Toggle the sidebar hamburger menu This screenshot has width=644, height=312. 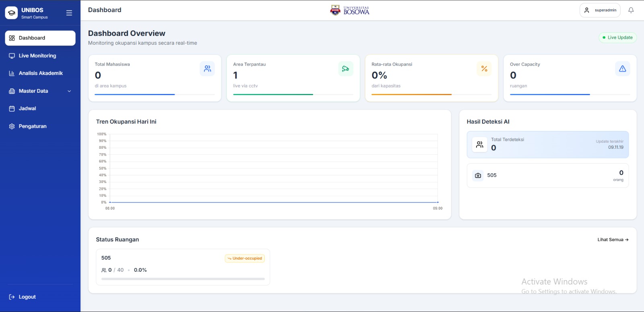[x=69, y=13]
